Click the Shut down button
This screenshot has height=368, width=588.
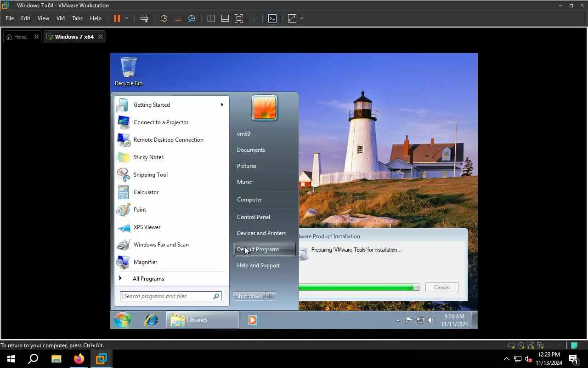point(249,296)
